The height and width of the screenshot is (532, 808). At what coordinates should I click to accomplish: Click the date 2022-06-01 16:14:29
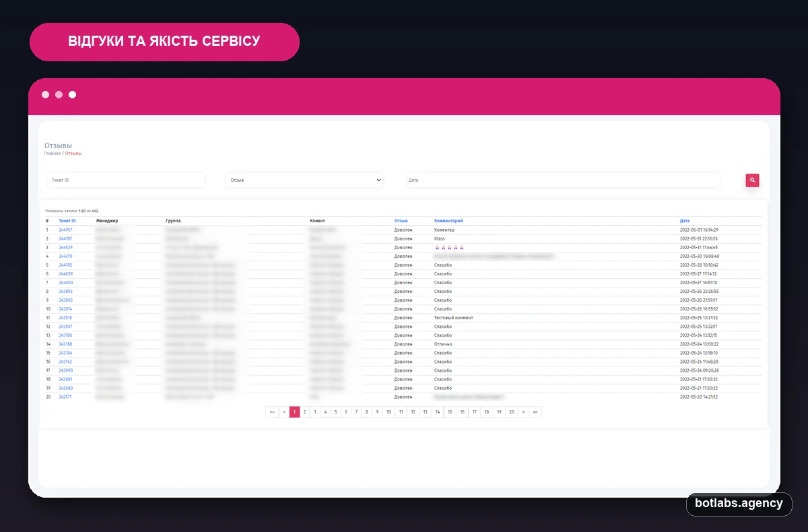(x=699, y=230)
